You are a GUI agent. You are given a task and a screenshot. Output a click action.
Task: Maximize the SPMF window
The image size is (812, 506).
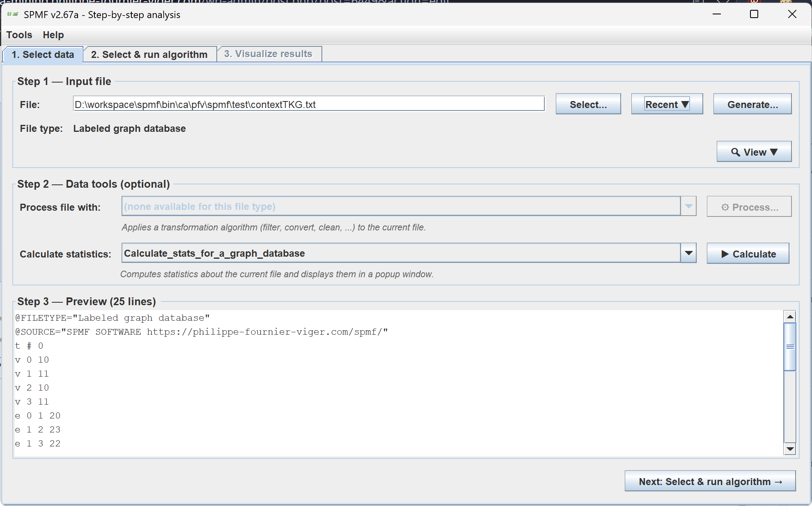[x=754, y=14]
